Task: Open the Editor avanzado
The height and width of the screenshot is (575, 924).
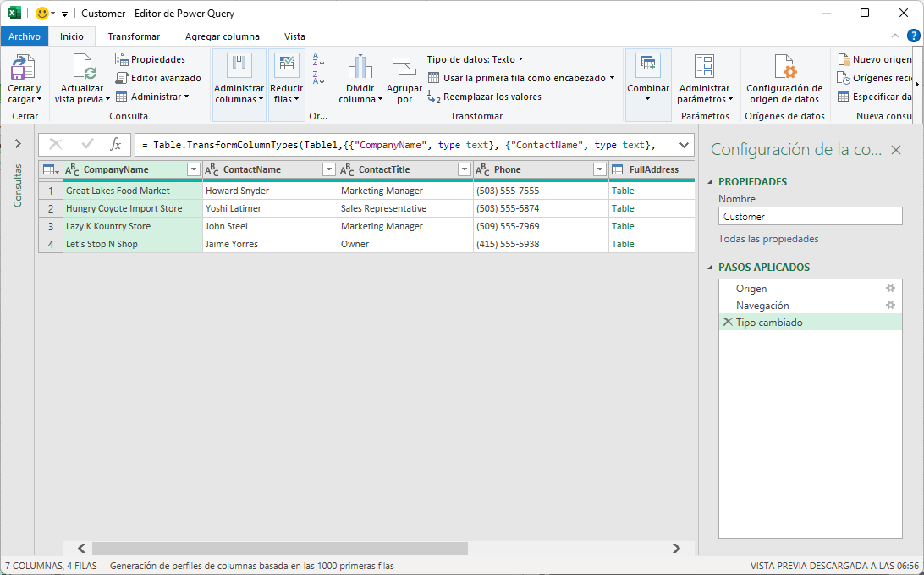Action: pos(158,78)
